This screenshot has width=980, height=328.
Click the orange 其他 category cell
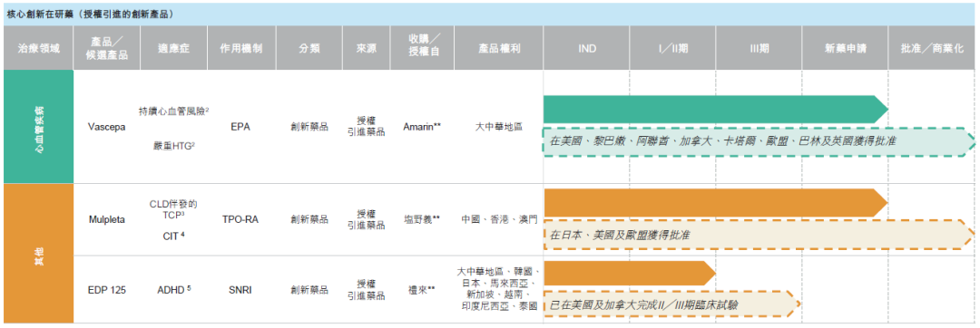pyautogui.click(x=39, y=253)
